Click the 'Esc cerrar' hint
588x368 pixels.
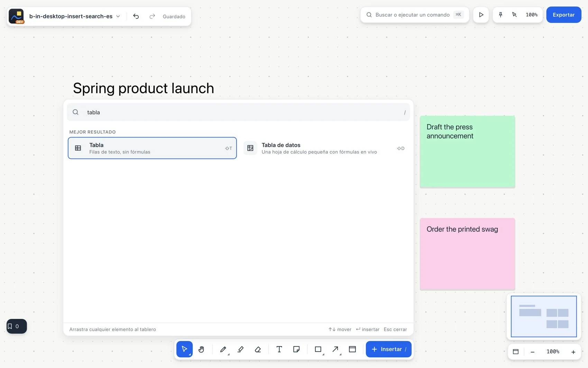[x=395, y=329]
